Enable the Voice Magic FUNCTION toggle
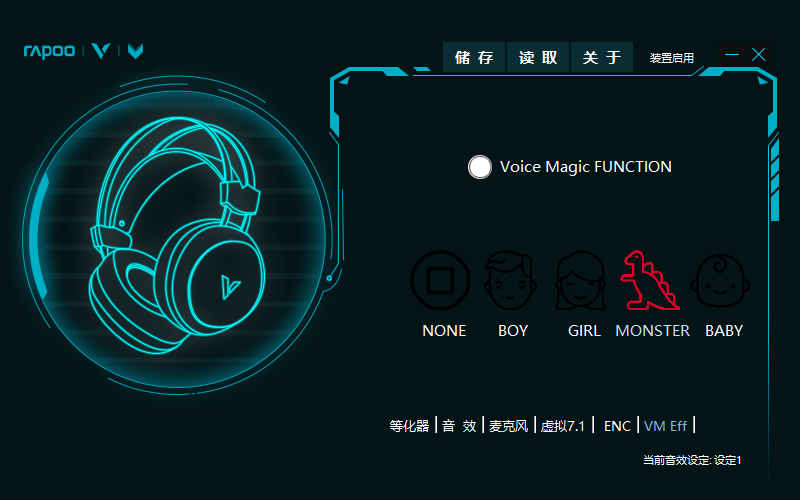 [x=480, y=167]
